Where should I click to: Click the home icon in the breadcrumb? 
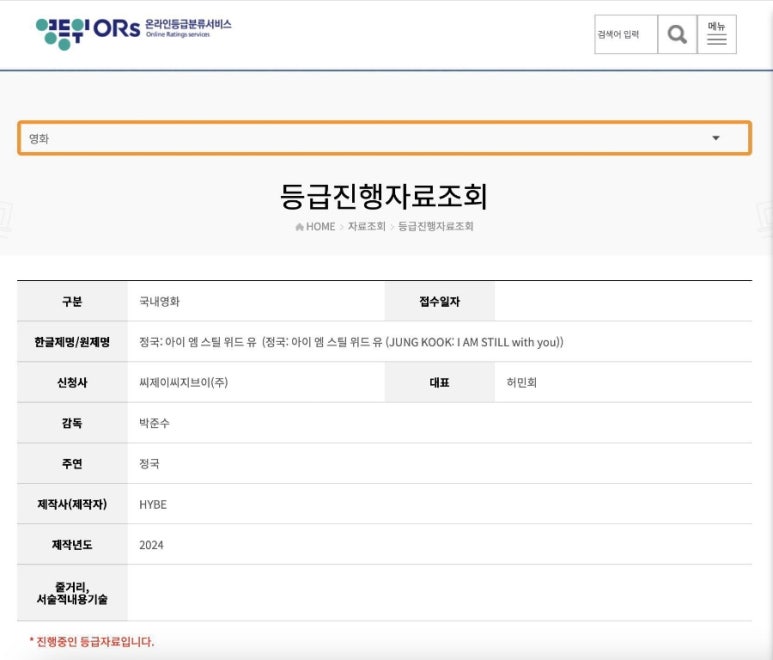(x=299, y=227)
